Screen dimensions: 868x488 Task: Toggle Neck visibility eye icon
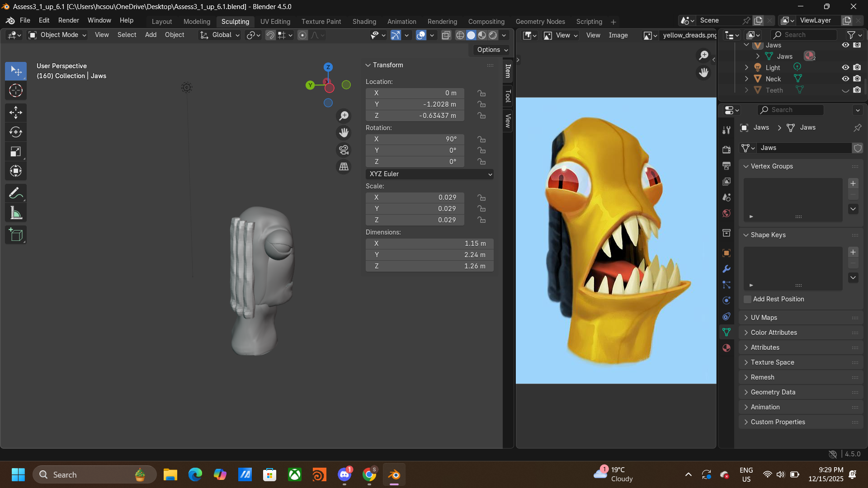(845, 79)
